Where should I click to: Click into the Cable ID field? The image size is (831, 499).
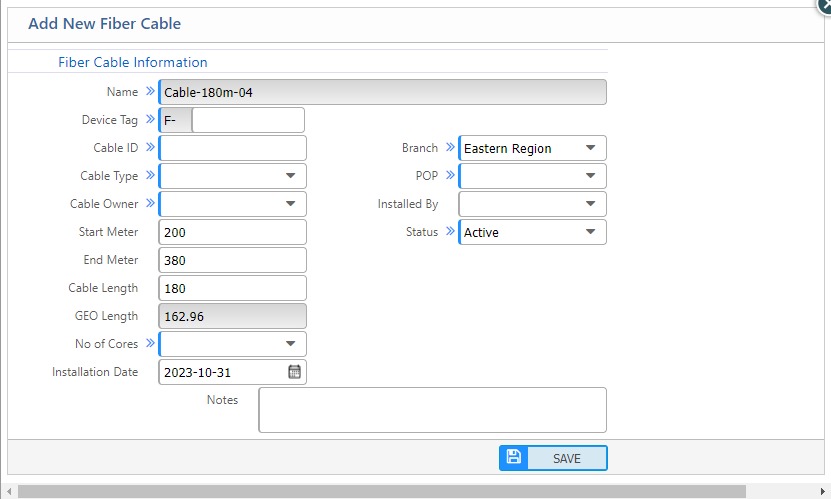coord(232,148)
